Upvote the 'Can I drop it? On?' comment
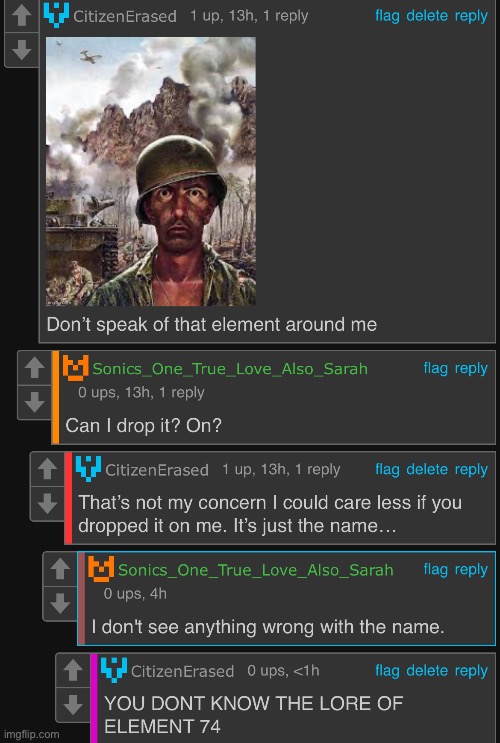This screenshot has height=743, width=500. pyautogui.click(x=34, y=368)
